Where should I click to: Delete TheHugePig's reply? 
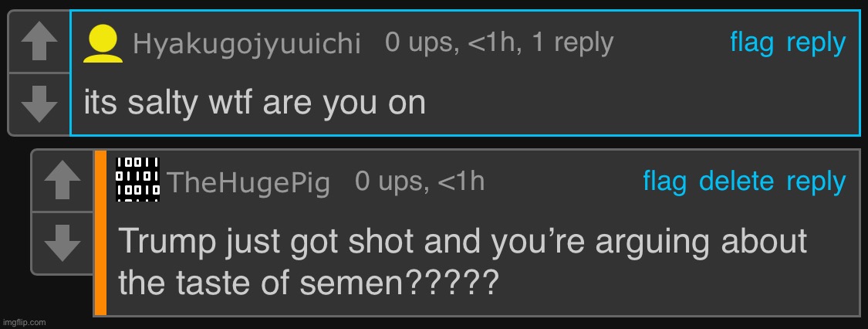(x=736, y=181)
